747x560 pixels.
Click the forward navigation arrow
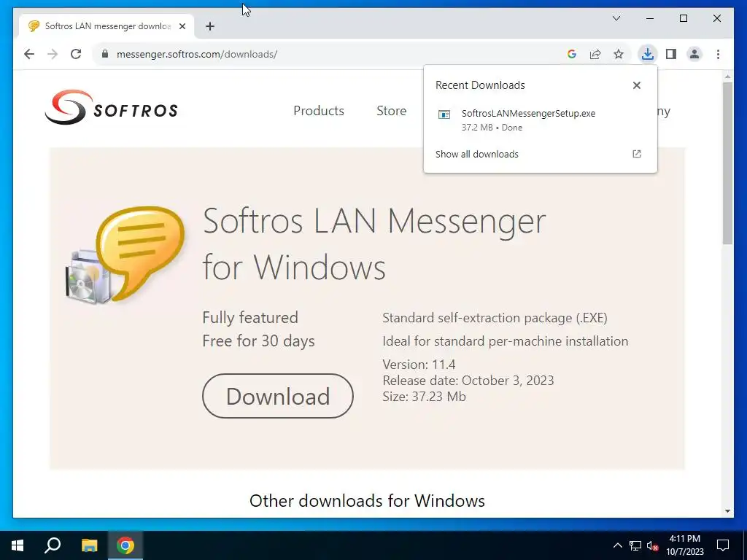pyautogui.click(x=53, y=54)
